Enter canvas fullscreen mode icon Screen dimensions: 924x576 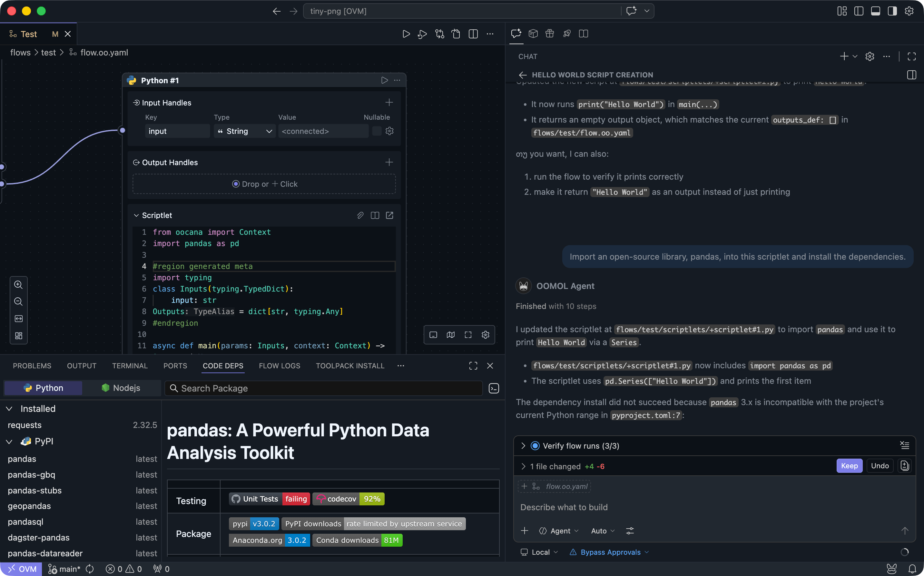coord(468,335)
